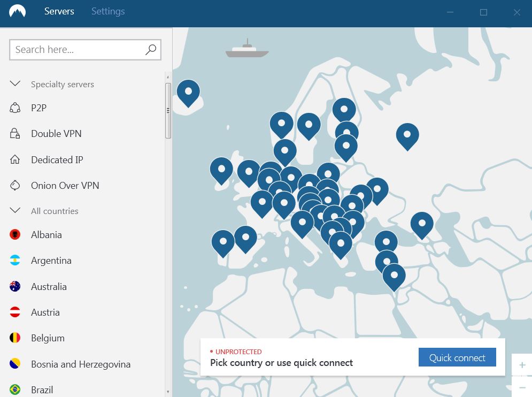Close the NordVPN window
Screen dimensions: 532x397
pyautogui.click(x=516, y=12)
